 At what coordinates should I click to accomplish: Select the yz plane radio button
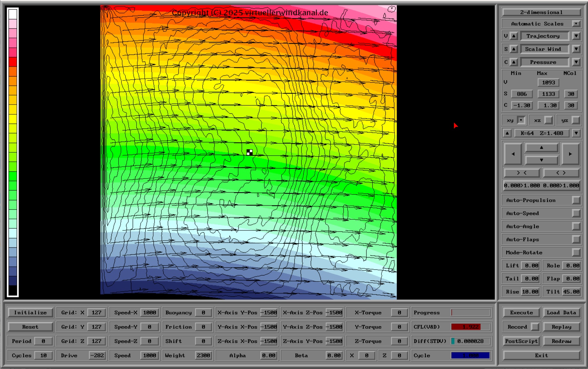(576, 120)
